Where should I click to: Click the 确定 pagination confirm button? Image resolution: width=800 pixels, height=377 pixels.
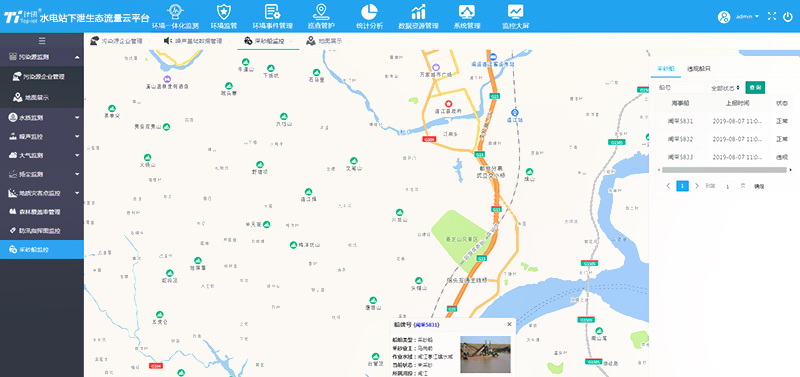pyautogui.click(x=759, y=186)
